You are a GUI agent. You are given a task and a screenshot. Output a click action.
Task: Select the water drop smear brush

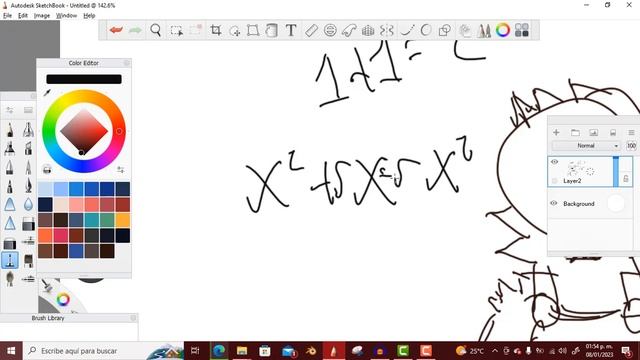click(x=28, y=204)
